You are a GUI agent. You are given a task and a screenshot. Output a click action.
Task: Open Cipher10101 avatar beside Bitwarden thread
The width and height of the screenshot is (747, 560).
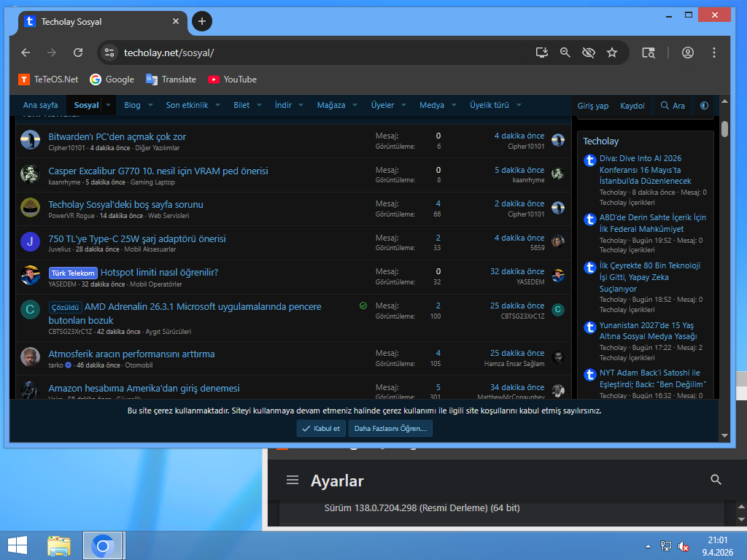click(30, 140)
